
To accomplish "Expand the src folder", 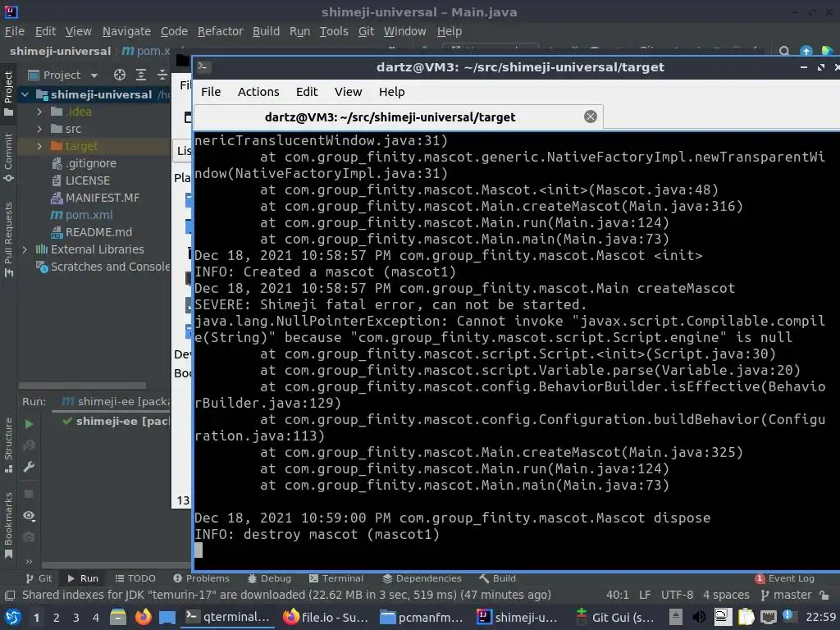I will (39, 129).
